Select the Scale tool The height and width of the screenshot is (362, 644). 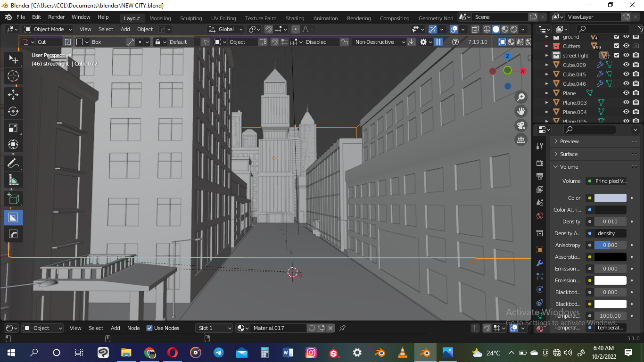[x=13, y=128]
